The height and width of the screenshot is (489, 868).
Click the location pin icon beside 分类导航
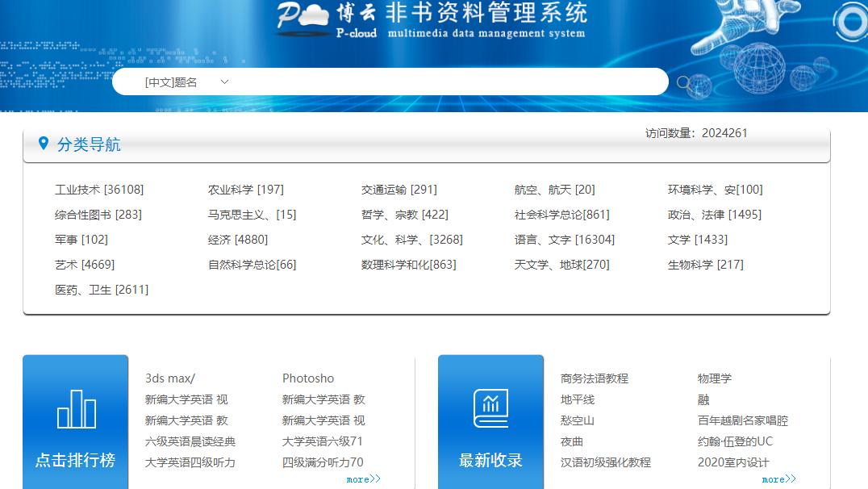tap(44, 144)
